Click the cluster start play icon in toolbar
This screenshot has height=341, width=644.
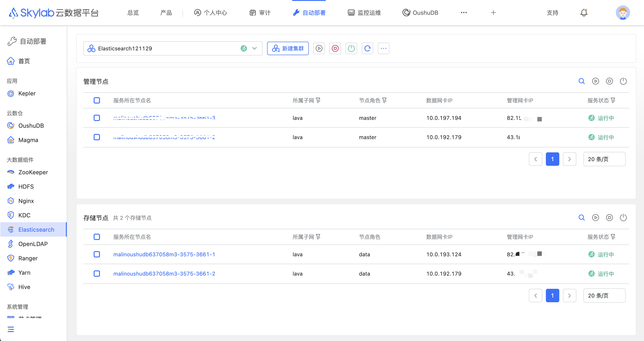point(319,48)
